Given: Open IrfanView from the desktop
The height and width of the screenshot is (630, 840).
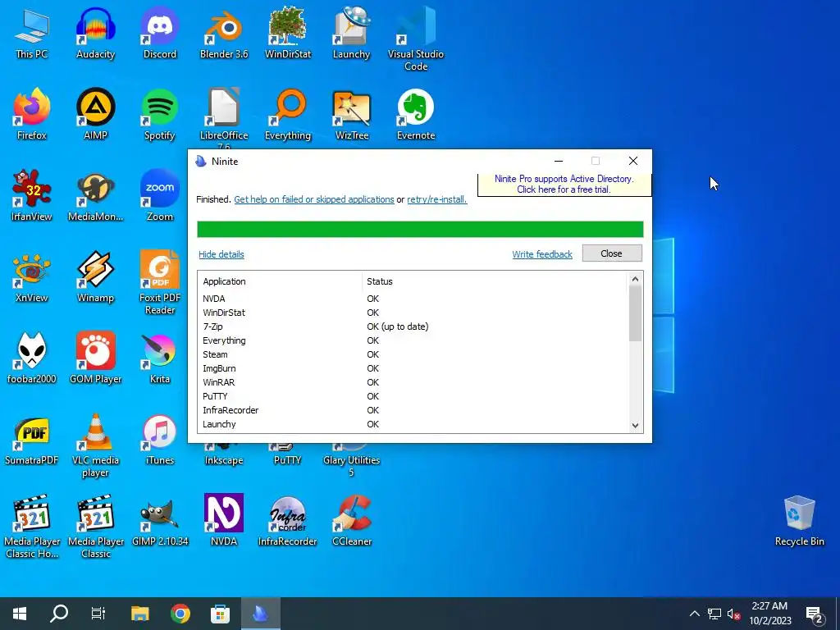Looking at the screenshot, I should [32, 195].
